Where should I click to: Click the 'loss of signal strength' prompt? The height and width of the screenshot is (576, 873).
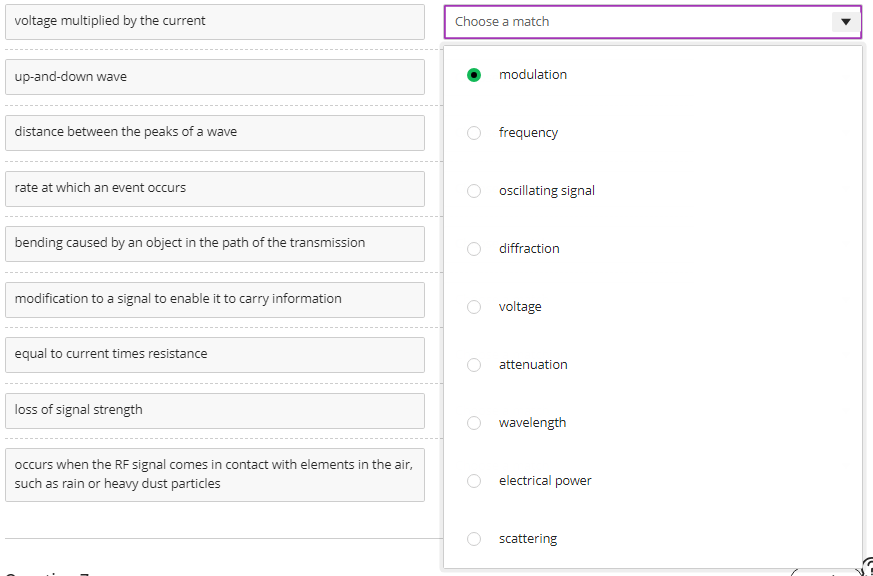click(214, 410)
